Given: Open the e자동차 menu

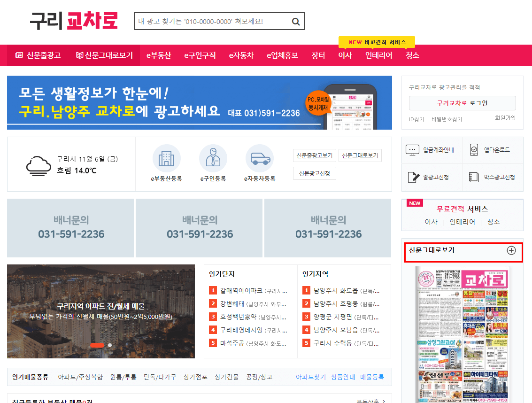Looking at the screenshot, I should point(241,55).
